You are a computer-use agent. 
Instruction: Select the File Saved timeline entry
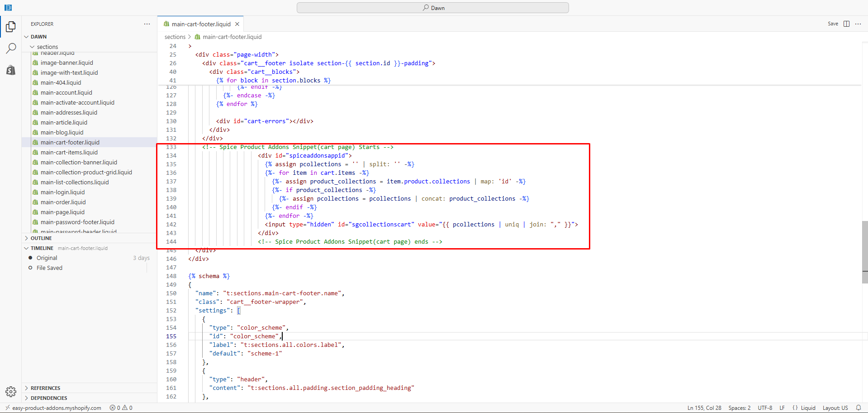click(49, 268)
